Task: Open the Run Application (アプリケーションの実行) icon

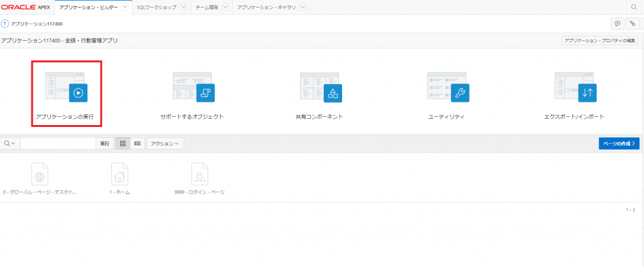Action: pos(66,87)
